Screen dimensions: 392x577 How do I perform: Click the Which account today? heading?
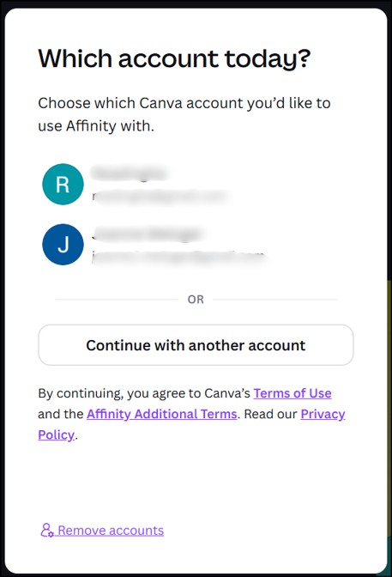point(174,59)
